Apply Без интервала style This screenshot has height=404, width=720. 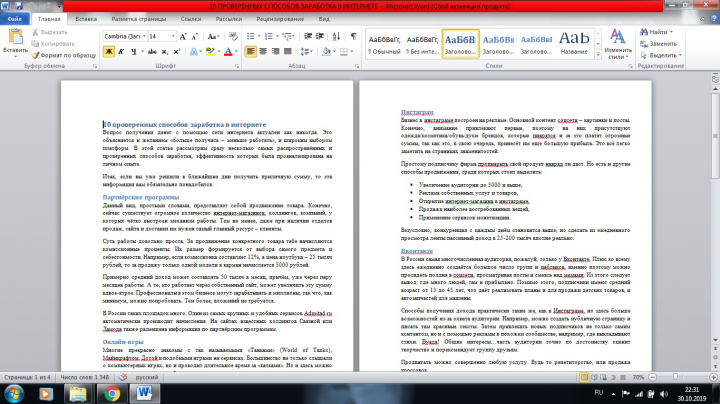point(422,44)
